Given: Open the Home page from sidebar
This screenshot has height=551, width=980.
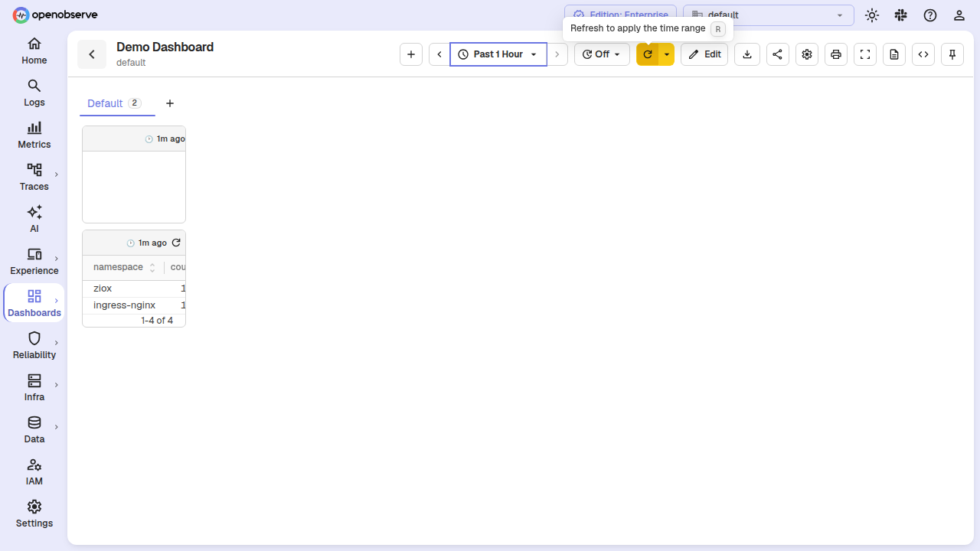Looking at the screenshot, I should click(34, 51).
